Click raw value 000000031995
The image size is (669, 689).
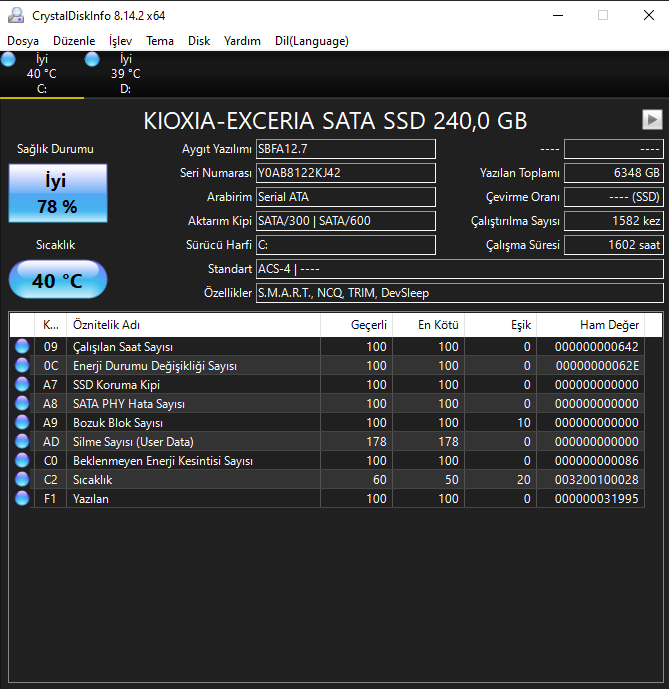click(596, 498)
